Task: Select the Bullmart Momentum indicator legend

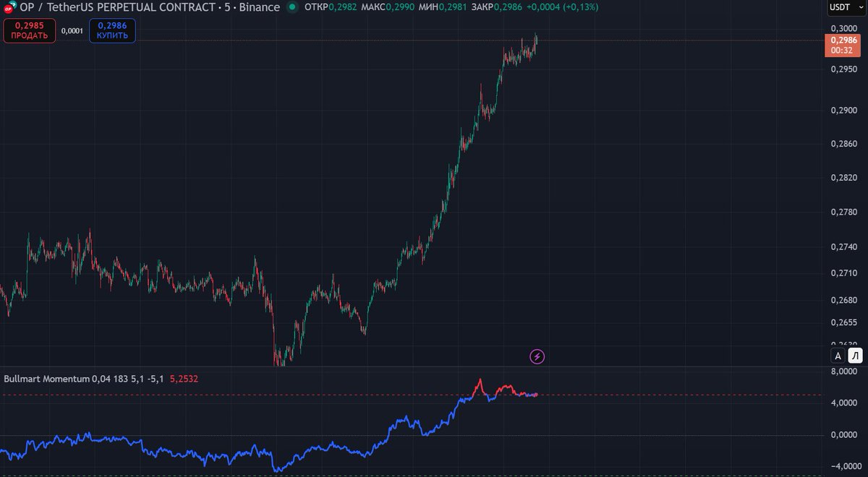Action: (46, 379)
